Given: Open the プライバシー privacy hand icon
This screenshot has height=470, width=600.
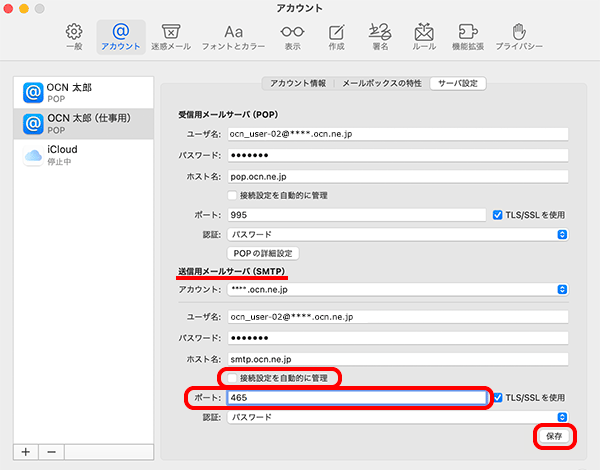Looking at the screenshot, I should point(519,37).
